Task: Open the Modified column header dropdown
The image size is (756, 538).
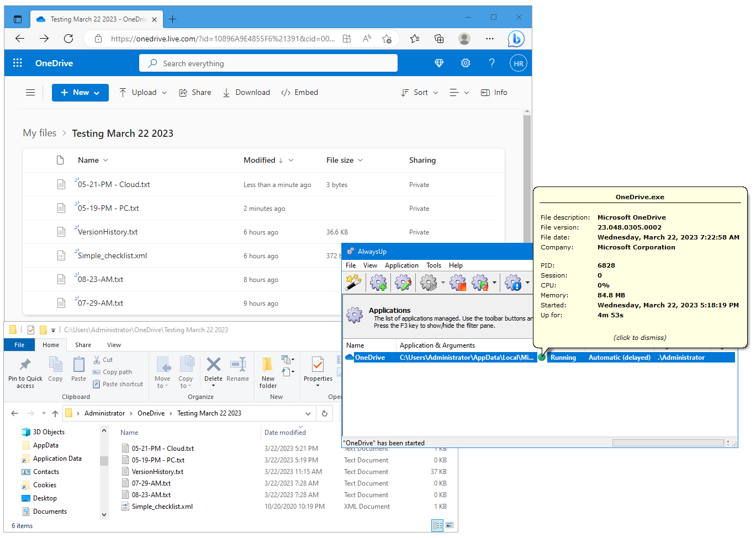Action: [x=291, y=161]
